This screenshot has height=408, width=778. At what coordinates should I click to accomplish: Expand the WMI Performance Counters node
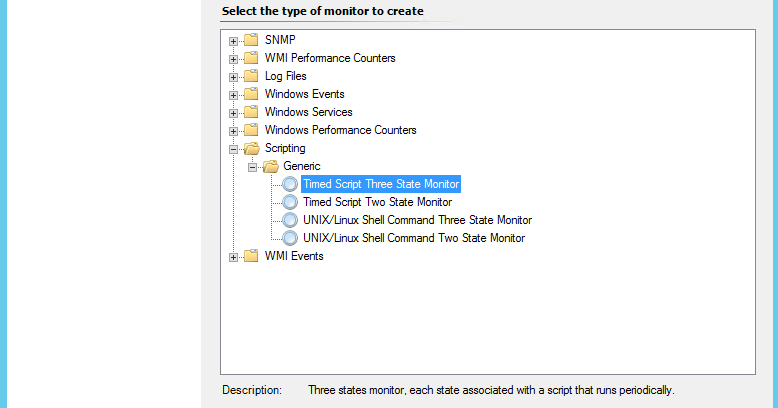(x=233, y=59)
